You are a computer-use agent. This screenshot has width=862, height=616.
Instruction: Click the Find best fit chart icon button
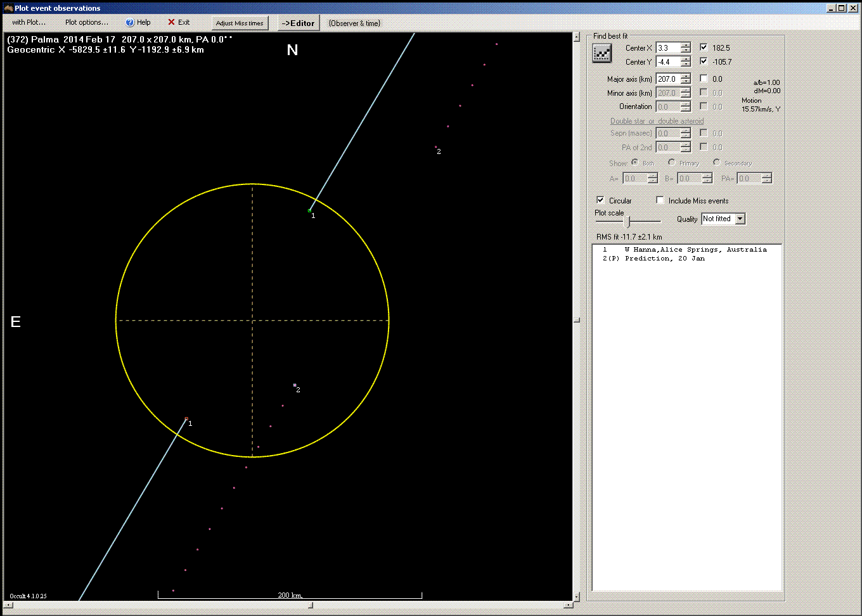[x=601, y=54]
